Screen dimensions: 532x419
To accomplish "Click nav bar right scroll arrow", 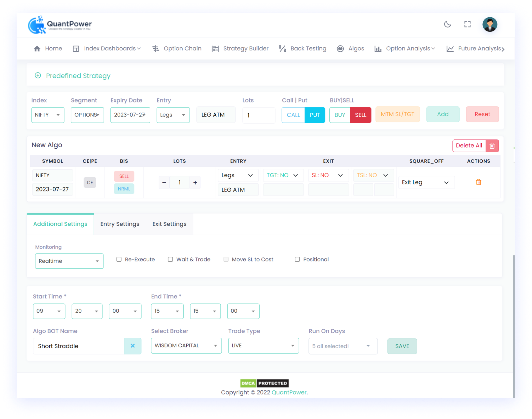I will tap(503, 49).
